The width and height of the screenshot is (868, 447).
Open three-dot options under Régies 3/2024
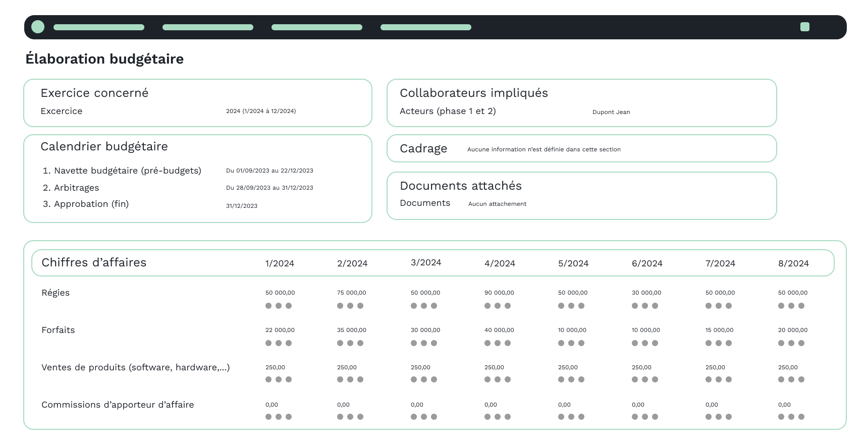pos(424,306)
